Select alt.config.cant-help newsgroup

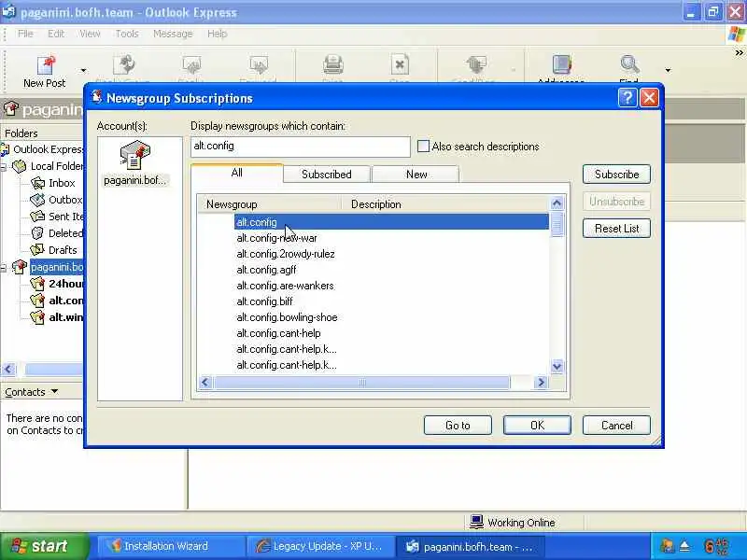pyautogui.click(x=278, y=333)
